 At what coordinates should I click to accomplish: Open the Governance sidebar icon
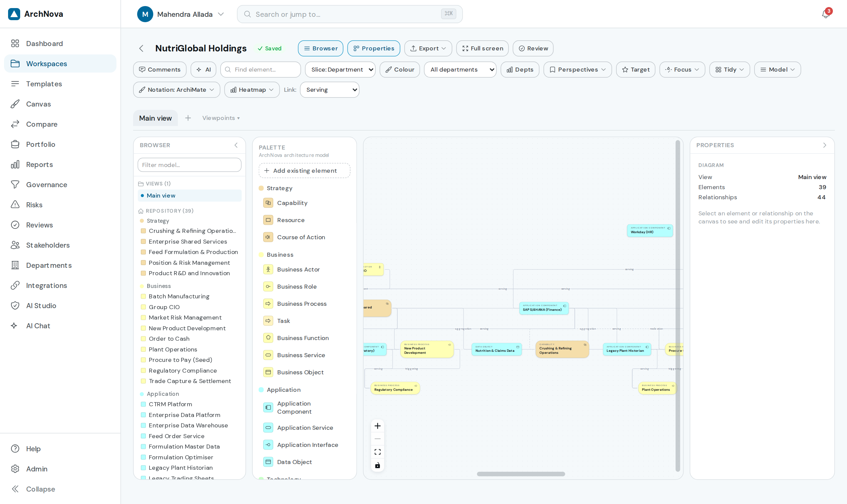click(x=15, y=184)
